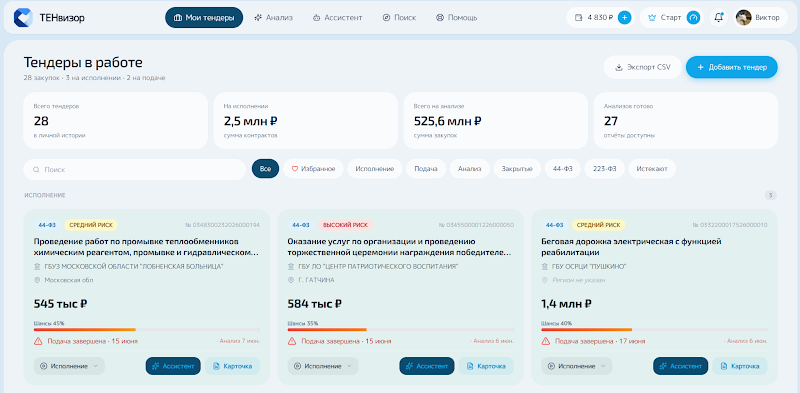Click warning triangle icon on Гатчина card

tap(292, 341)
